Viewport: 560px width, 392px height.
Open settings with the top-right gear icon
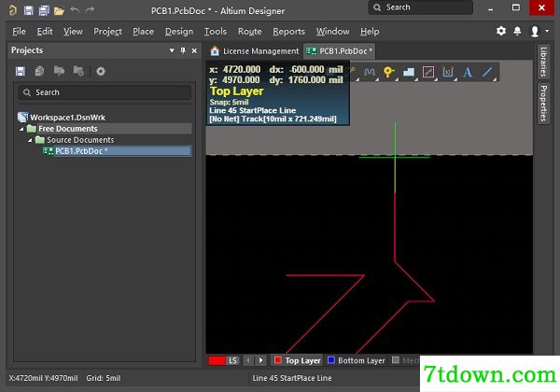[x=501, y=31]
